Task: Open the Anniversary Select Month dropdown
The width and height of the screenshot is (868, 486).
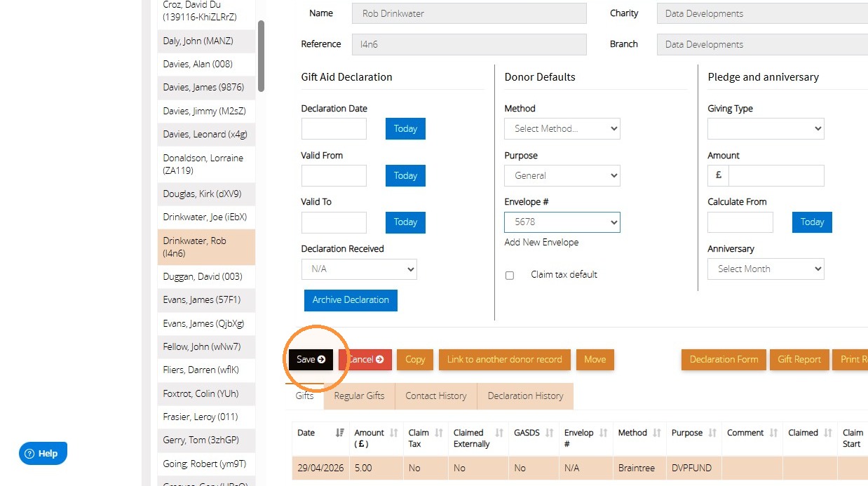Action: [766, 269]
